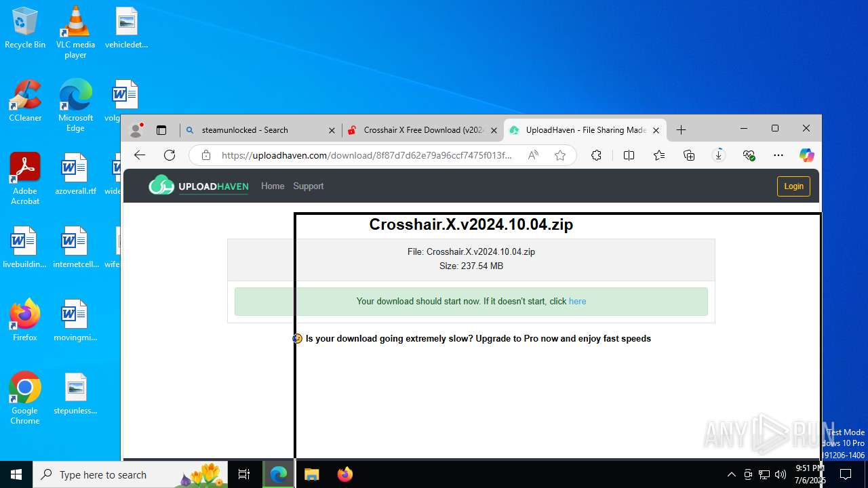Click the 'Size: 237.54 MB' text

[x=471, y=266]
